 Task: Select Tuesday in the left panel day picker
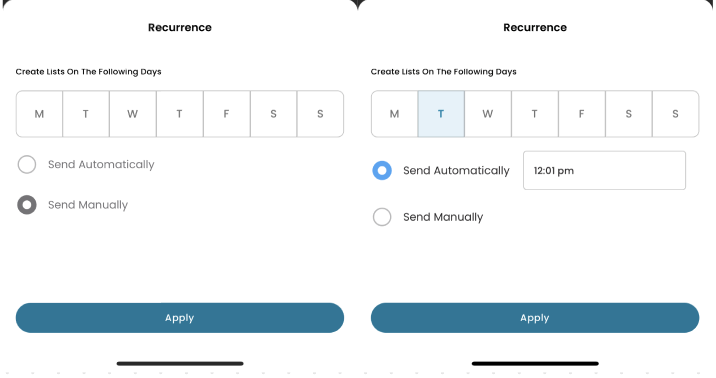(x=86, y=114)
